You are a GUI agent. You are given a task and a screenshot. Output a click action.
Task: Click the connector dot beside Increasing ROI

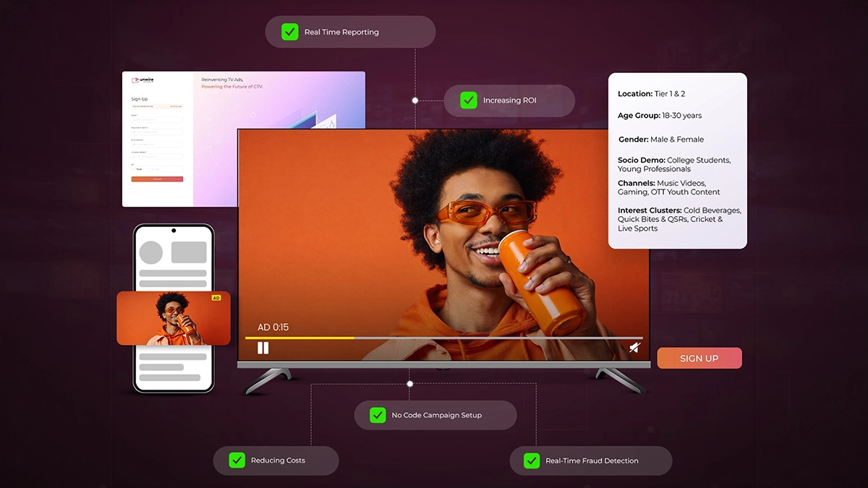[415, 100]
